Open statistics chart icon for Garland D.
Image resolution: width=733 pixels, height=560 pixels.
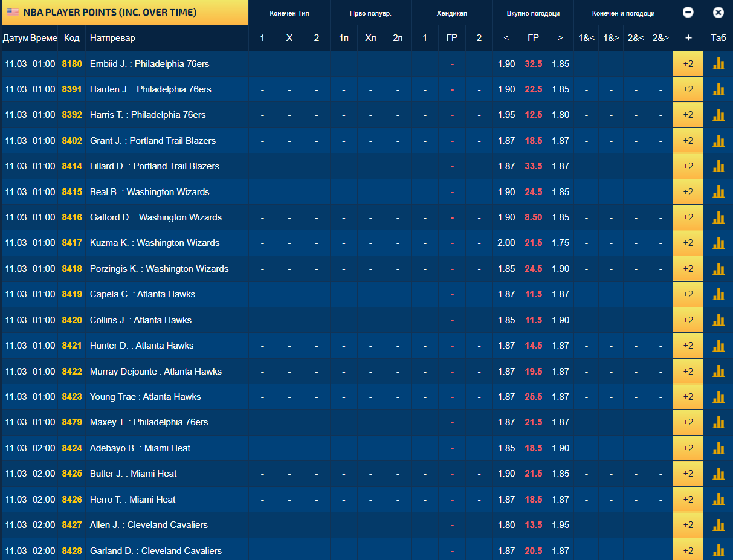(x=718, y=551)
